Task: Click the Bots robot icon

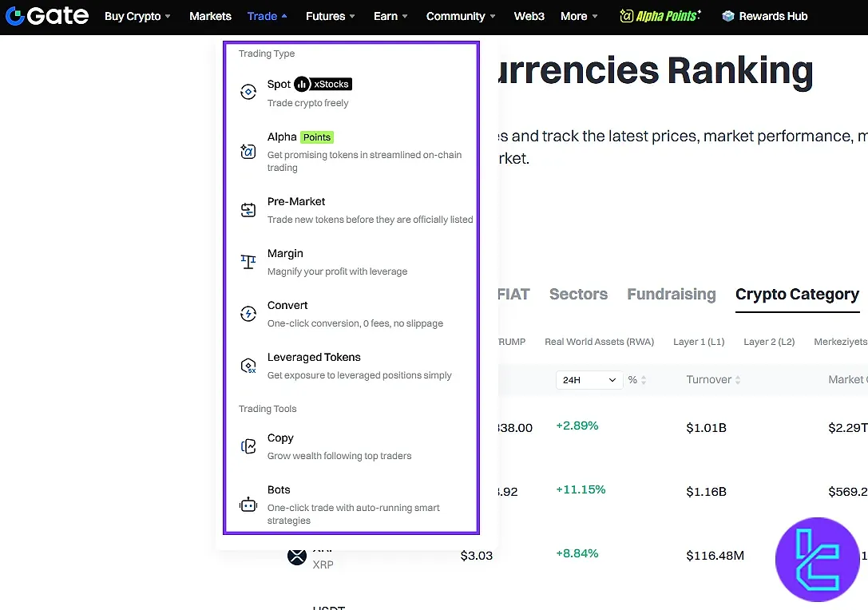Action: click(248, 505)
